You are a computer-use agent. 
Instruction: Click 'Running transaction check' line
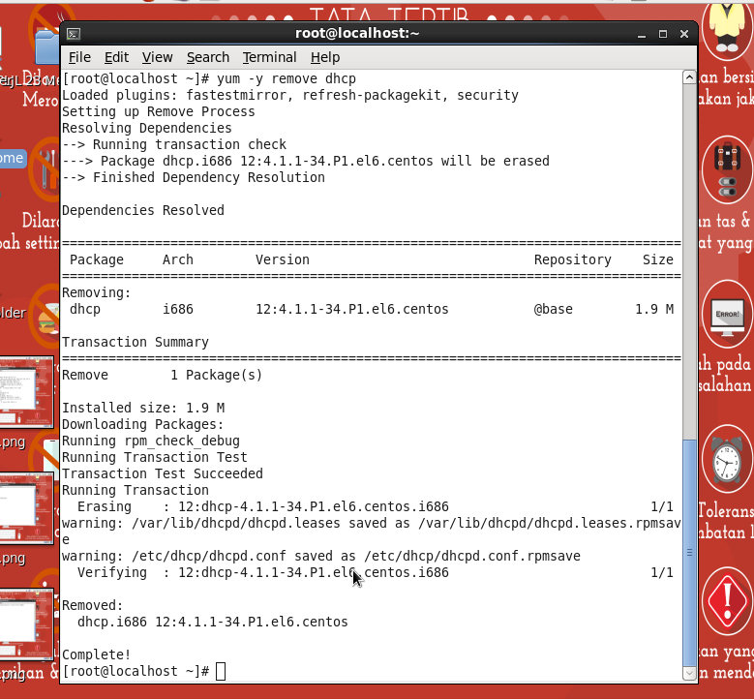tap(174, 144)
